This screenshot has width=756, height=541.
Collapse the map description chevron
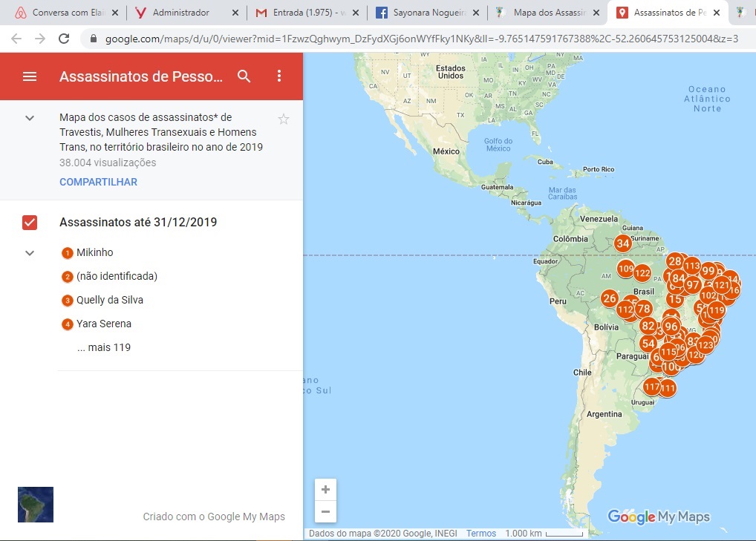click(x=30, y=118)
